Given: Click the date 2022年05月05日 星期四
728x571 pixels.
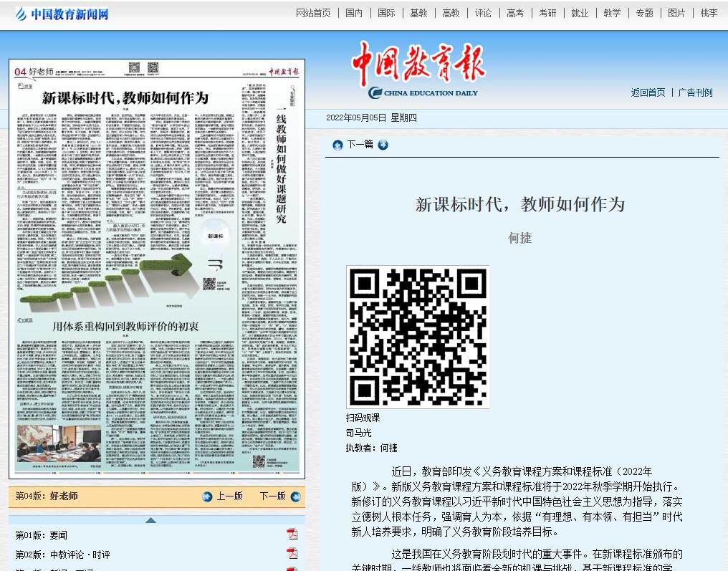Looking at the screenshot, I should tap(371, 118).
